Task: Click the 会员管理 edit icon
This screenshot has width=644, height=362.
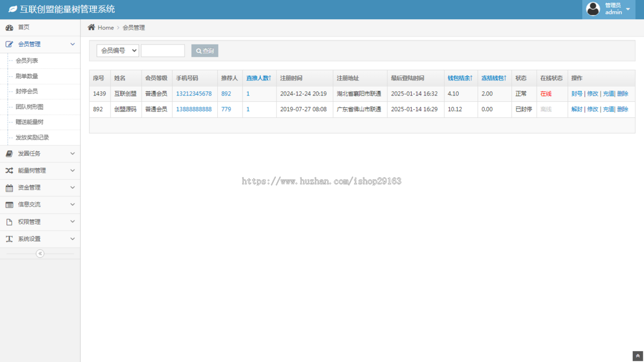Action: click(9, 45)
